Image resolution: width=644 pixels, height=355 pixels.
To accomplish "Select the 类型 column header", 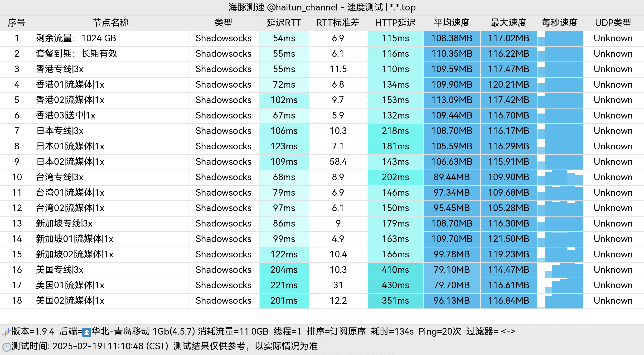I will coord(223,23).
